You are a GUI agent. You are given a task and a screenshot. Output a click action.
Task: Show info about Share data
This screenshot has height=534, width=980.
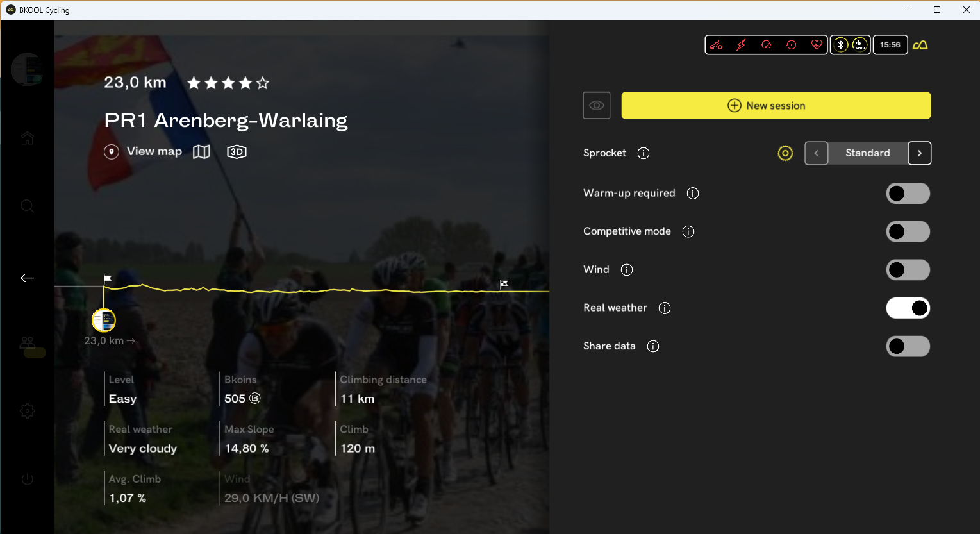tap(653, 346)
